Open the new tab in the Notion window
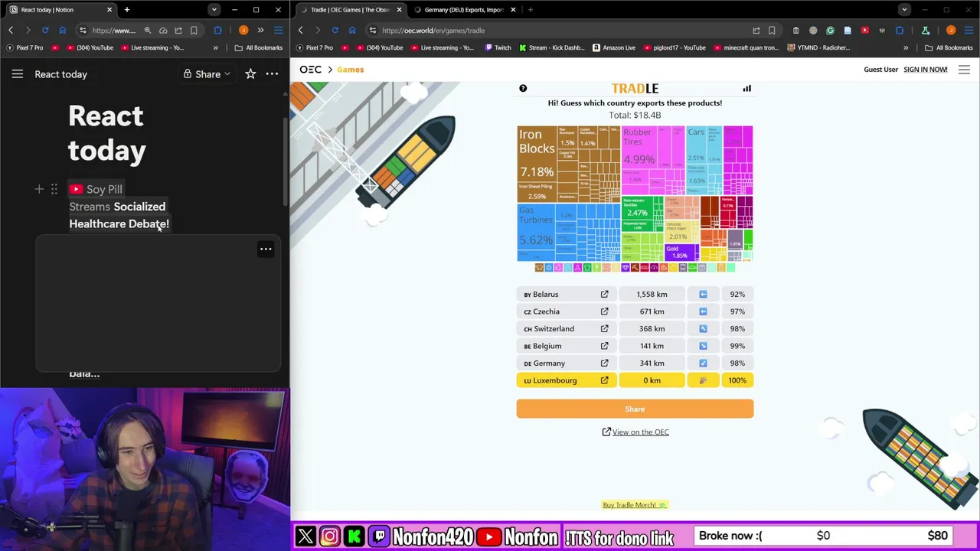This screenshot has height=551, width=980. click(x=127, y=10)
